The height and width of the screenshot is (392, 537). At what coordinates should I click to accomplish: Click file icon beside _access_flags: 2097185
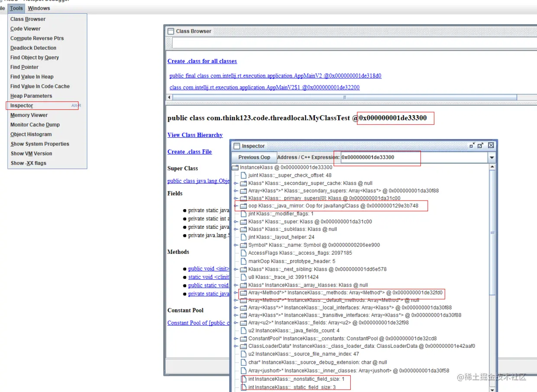point(243,253)
